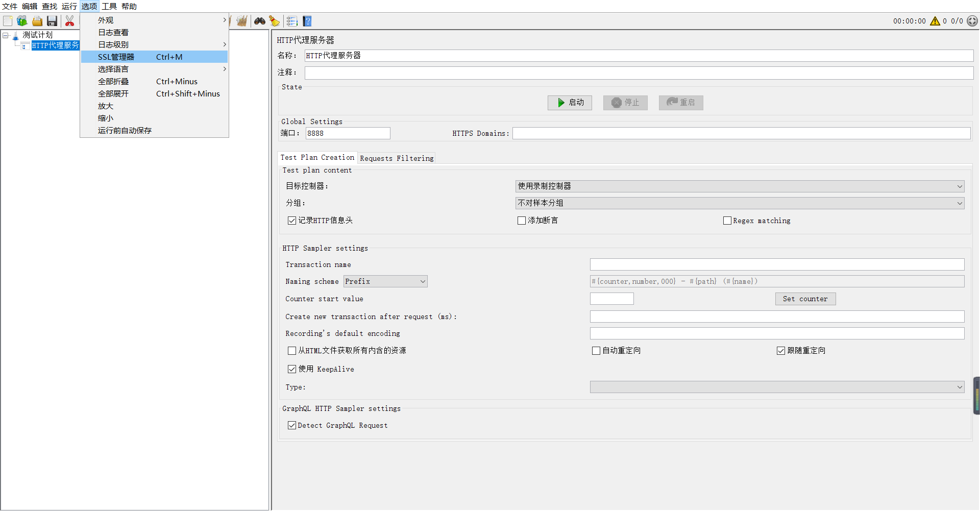Image resolution: width=980 pixels, height=511 pixels.
Task: Open the Function Helper list icon
Action: point(292,21)
